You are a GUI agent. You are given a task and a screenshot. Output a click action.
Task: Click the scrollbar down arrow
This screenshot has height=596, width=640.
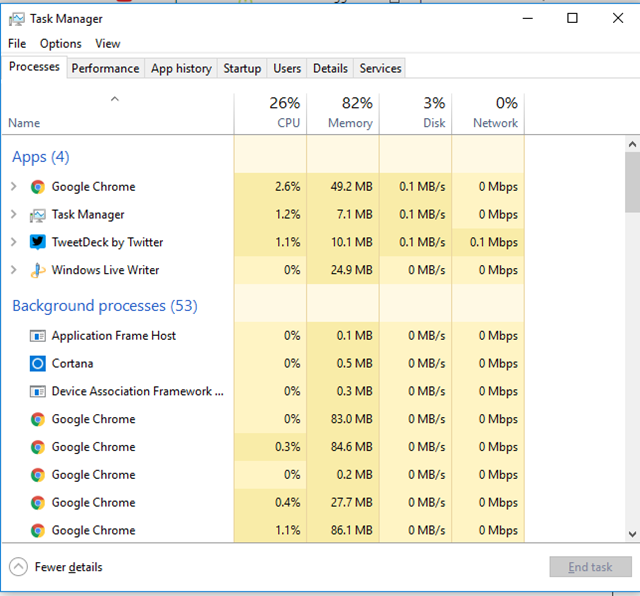coord(632,534)
